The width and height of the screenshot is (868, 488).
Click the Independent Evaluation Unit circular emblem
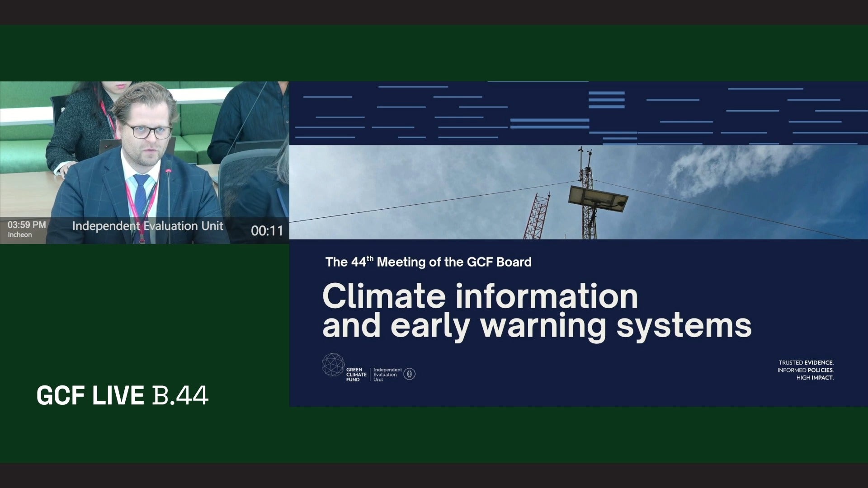tap(410, 374)
